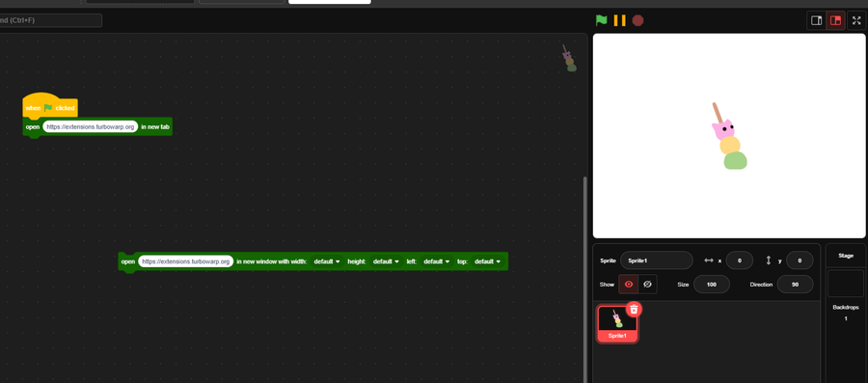Click the green flag to run project
The height and width of the screenshot is (383, 868).
(x=601, y=20)
